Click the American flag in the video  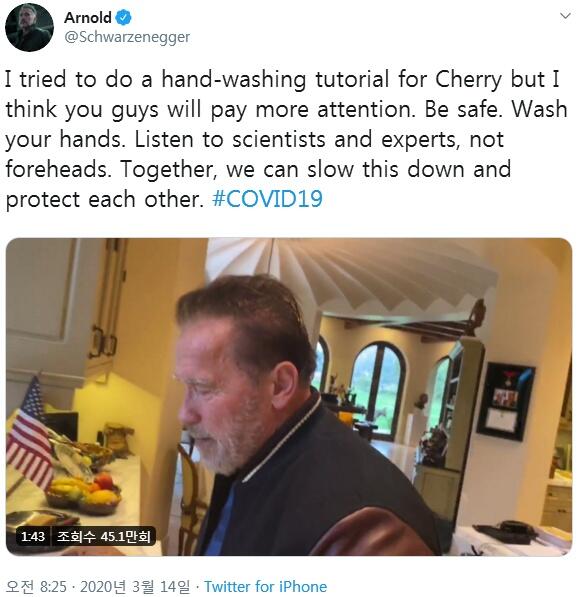click(x=29, y=433)
